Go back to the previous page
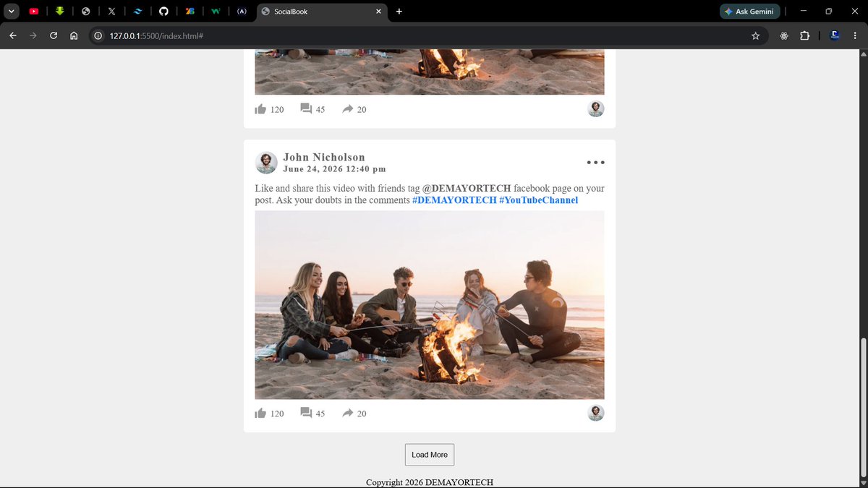This screenshot has height=488, width=868. [x=13, y=35]
